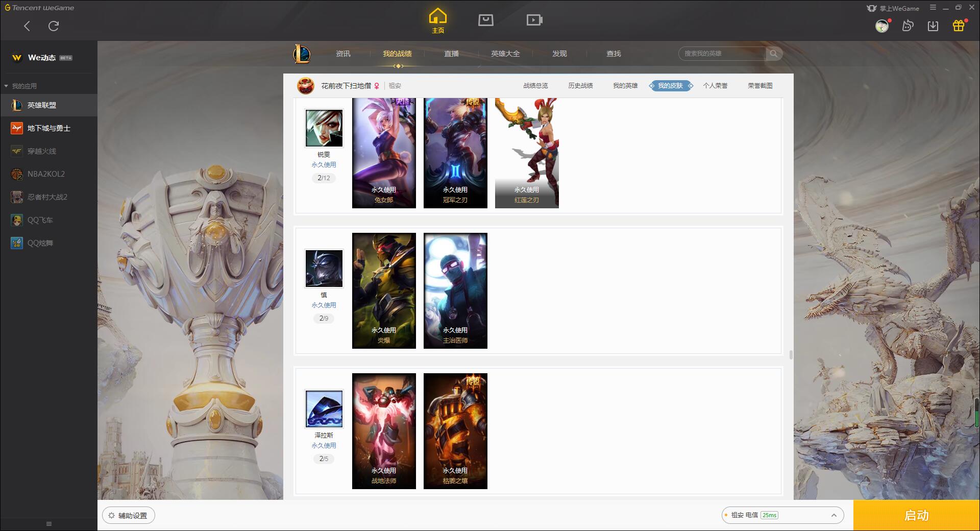Focus the 搜索我的英雄 search field
This screenshot has height=531, width=980.
point(722,54)
